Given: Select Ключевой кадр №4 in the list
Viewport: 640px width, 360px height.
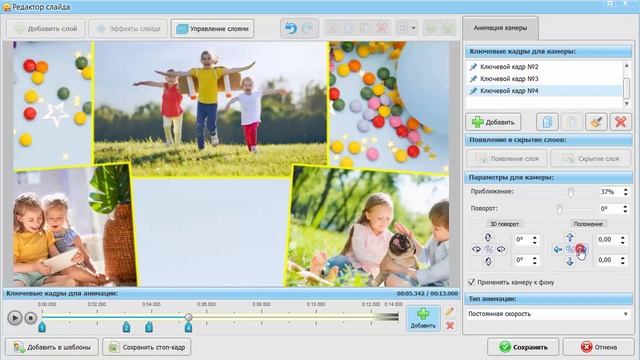Looking at the screenshot, I should pos(544,91).
